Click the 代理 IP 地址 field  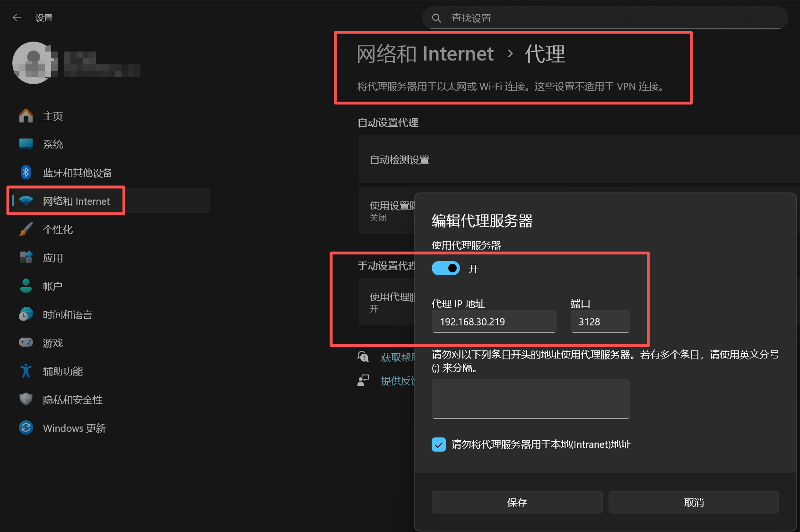pos(494,322)
